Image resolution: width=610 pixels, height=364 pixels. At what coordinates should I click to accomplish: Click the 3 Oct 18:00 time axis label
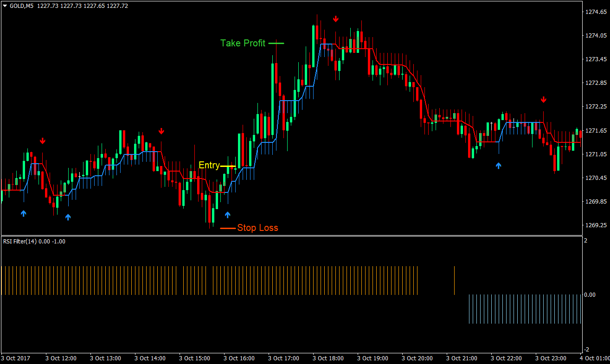(328, 358)
